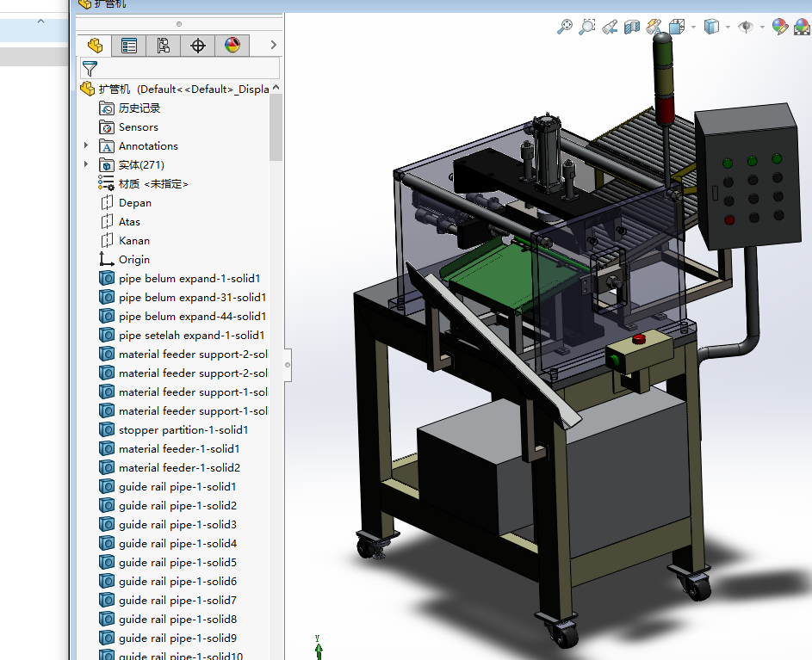This screenshot has width=812, height=660.
Task: Activate the Section View tool
Action: pyautogui.click(x=632, y=27)
